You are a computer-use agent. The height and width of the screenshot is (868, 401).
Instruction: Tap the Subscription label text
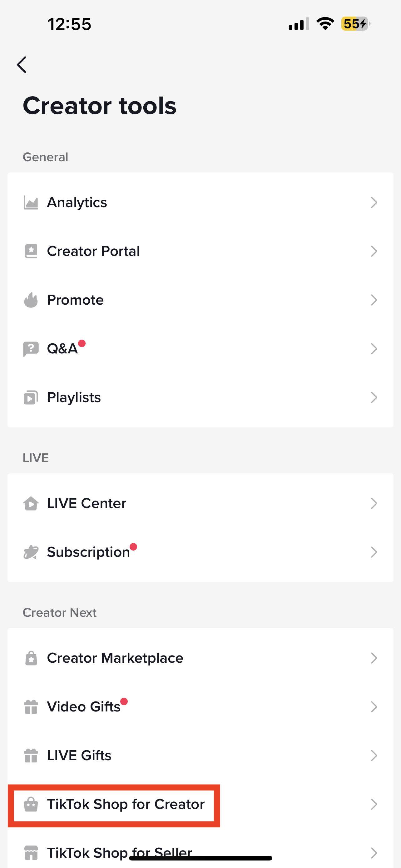[x=88, y=552]
